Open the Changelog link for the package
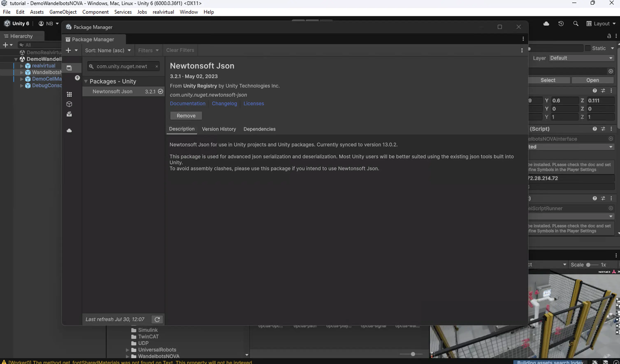 click(224, 103)
